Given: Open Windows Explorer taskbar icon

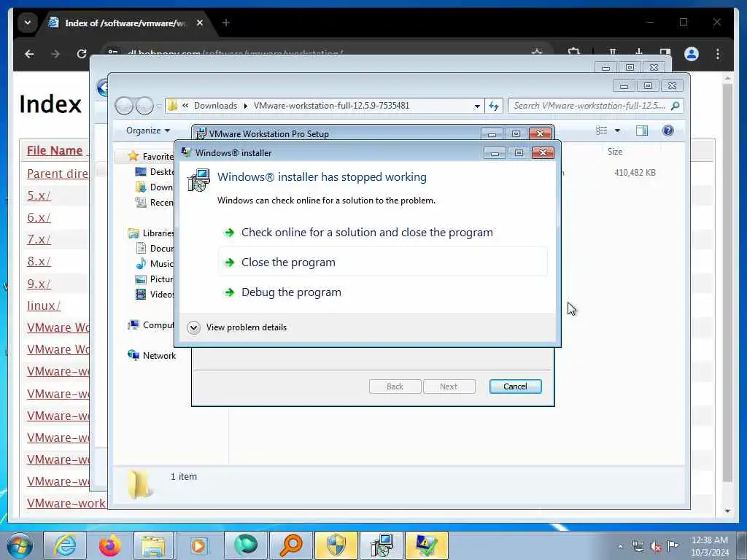Looking at the screenshot, I should pyautogui.click(x=153, y=545).
